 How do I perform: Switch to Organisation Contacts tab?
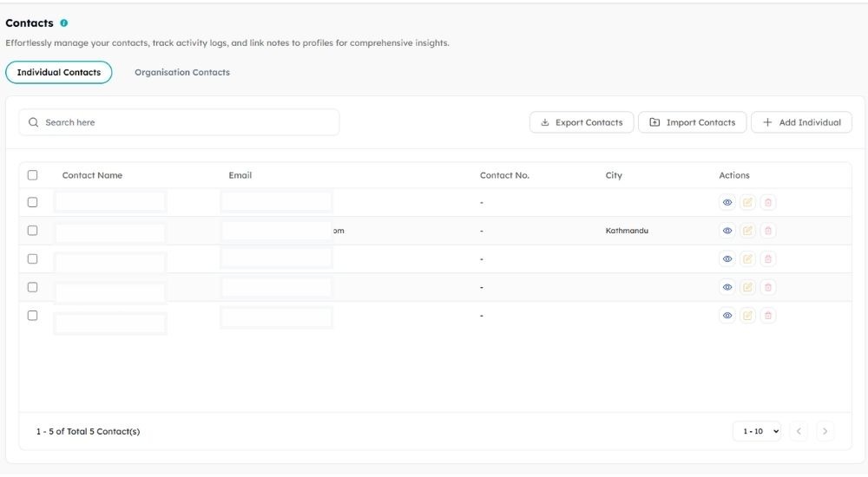tap(182, 73)
